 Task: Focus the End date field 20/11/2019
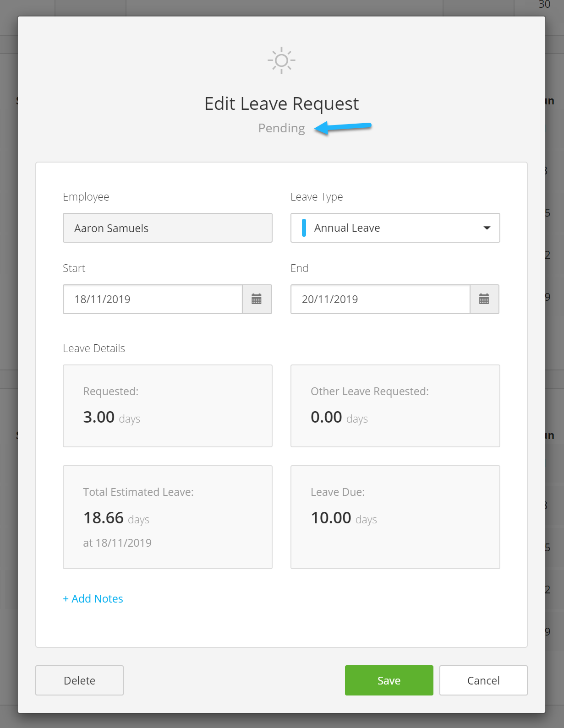380,299
